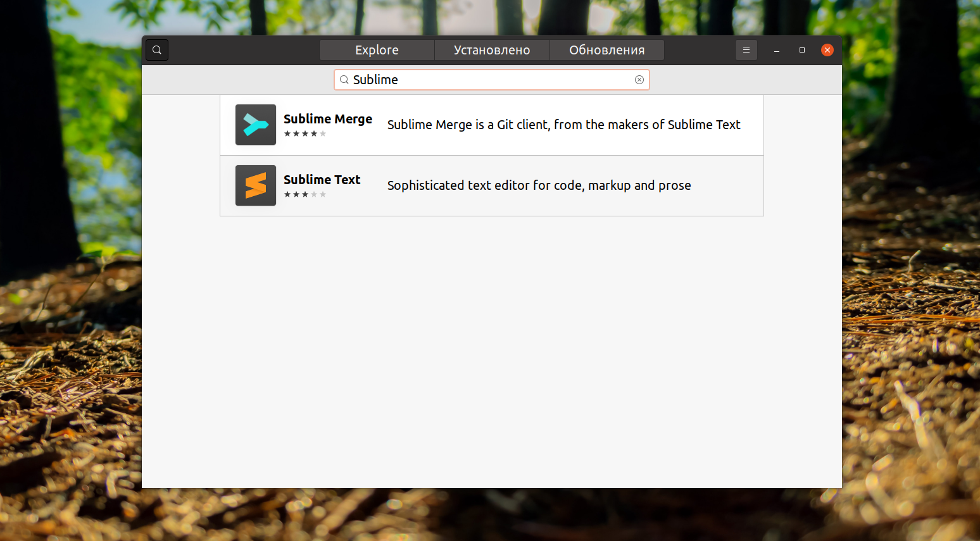
Task: Select the Sublime Text title
Action: click(322, 180)
